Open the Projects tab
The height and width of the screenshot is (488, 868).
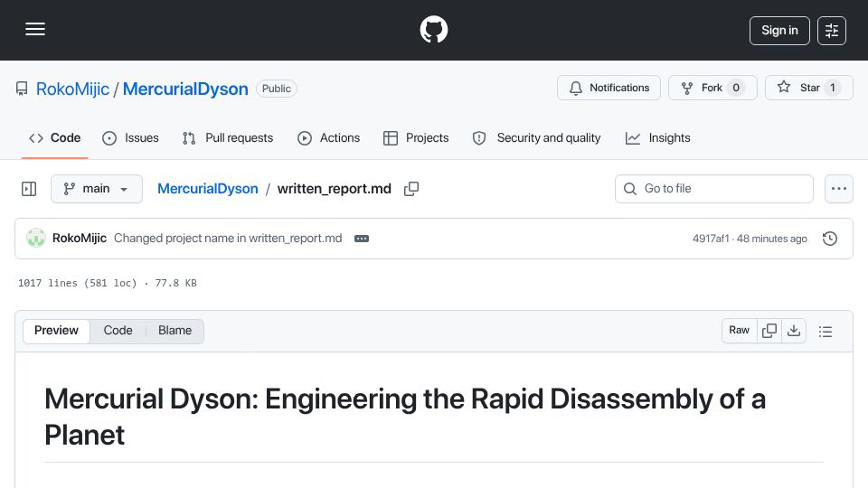tap(416, 137)
